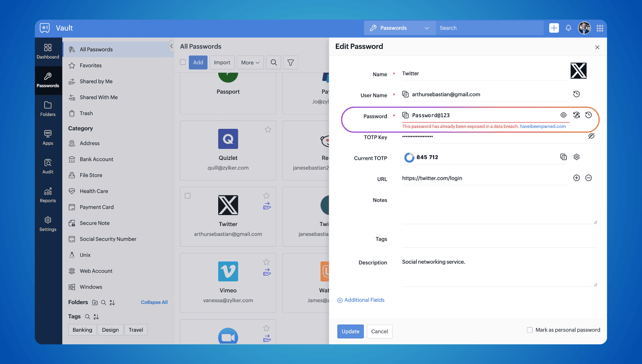Image resolution: width=642 pixels, height=364 pixels.
Task: Sort tags using sort icon
Action: (96, 317)
